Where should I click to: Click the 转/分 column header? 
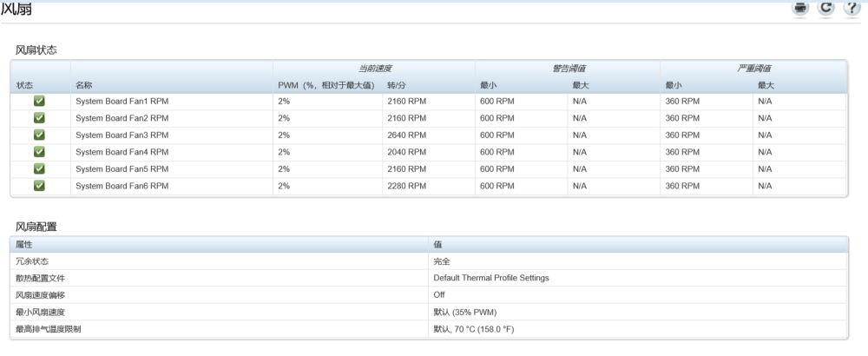(397, 85)
